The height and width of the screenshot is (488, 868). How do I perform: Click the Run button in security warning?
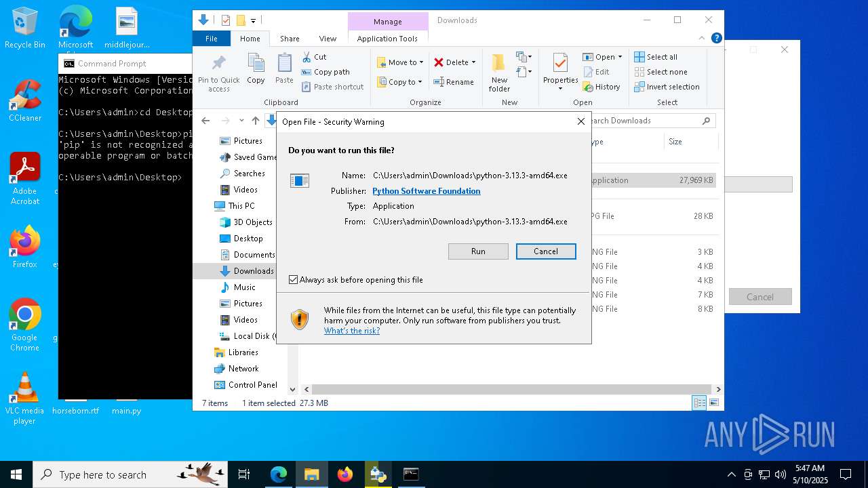tap(478, 251)
